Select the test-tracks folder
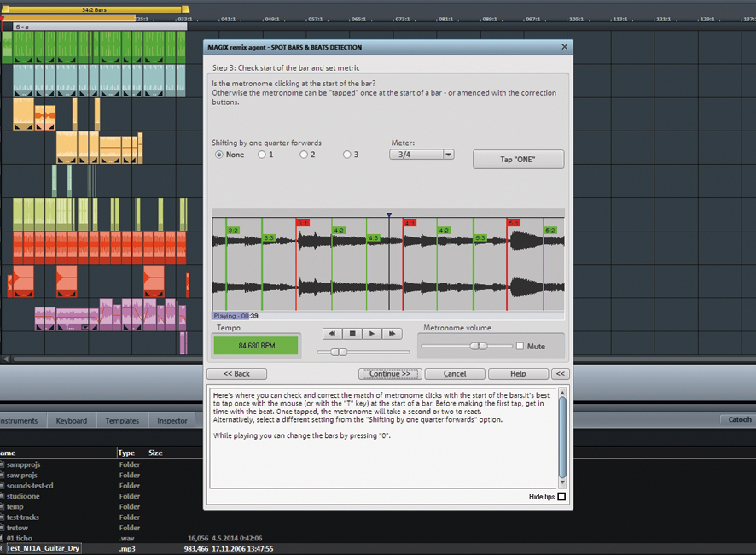 [x=23, y=517]
